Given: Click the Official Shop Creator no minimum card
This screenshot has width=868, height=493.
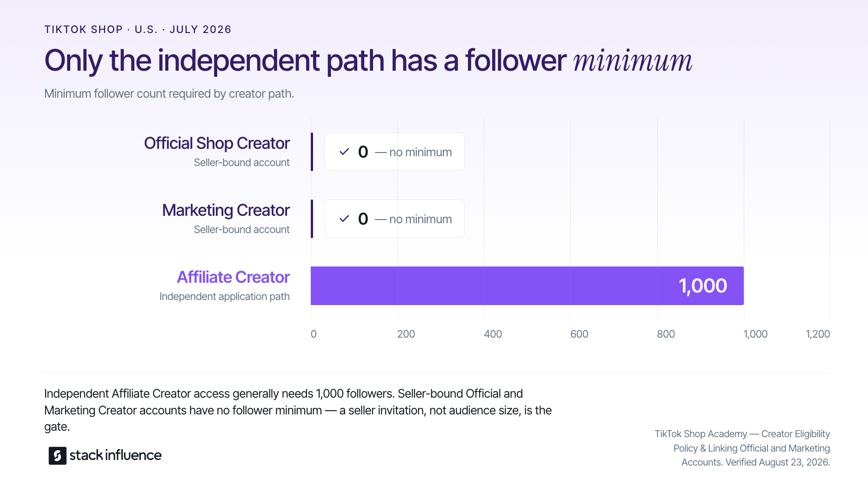Looking at the screenshot, I should tap(394, 152).
